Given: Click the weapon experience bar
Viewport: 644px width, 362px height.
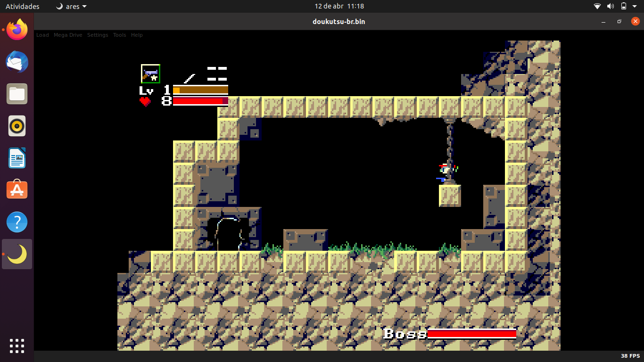Looking at the screenshot, I should pos(200,90).
